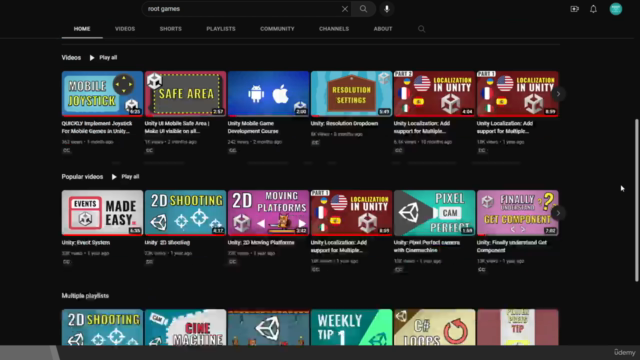The width and height of the screenshot is (640, 360).
Task: Click title 'Unity: Pixel Perfect camera with Cinemachine'
Action: pos(427,246)
